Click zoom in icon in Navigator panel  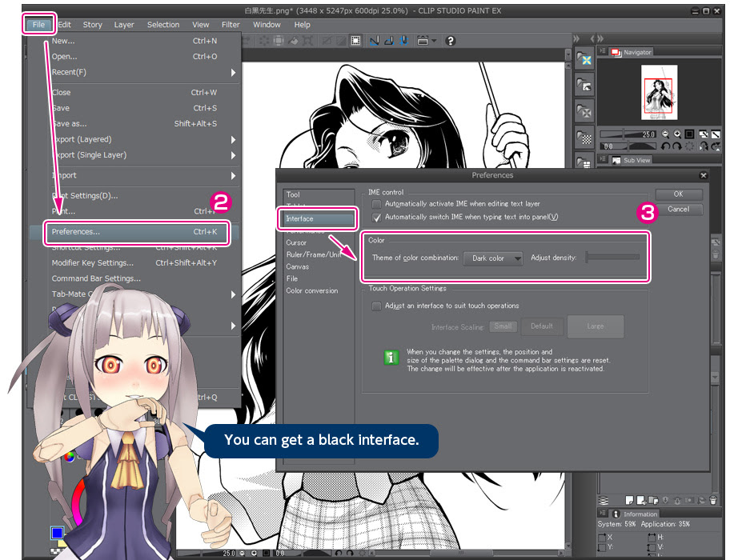coord(677,134)
